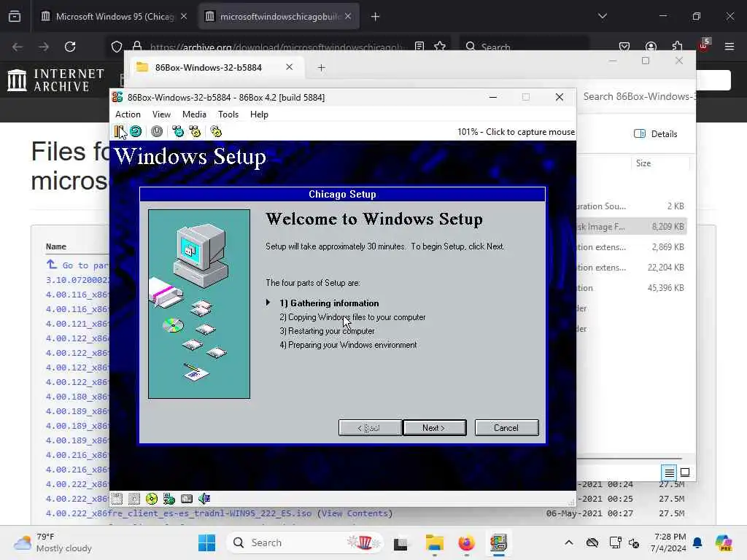Click the gray ACPI power shutdown icon
Screen dimensions: 747x560
coord(157,131)
